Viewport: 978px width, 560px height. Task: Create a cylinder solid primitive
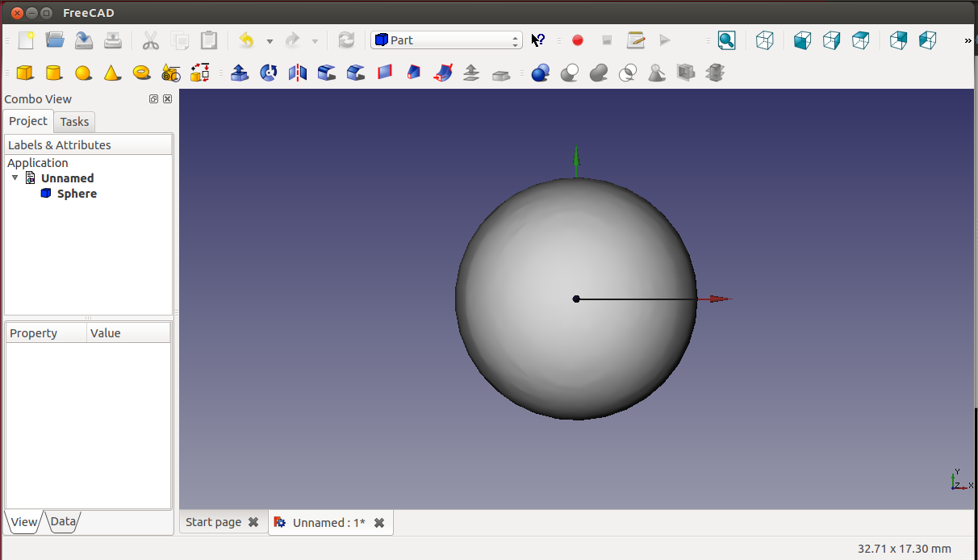[54, 73]
